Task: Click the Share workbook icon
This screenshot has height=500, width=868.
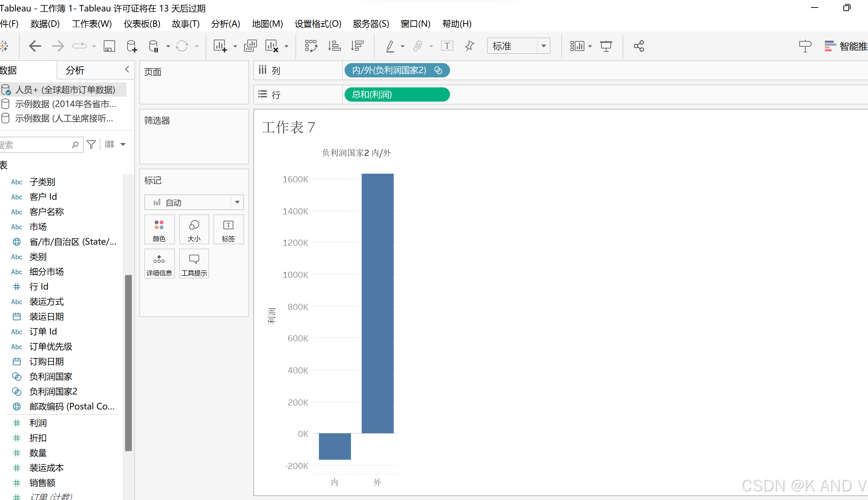Action: tap(639, 46)
